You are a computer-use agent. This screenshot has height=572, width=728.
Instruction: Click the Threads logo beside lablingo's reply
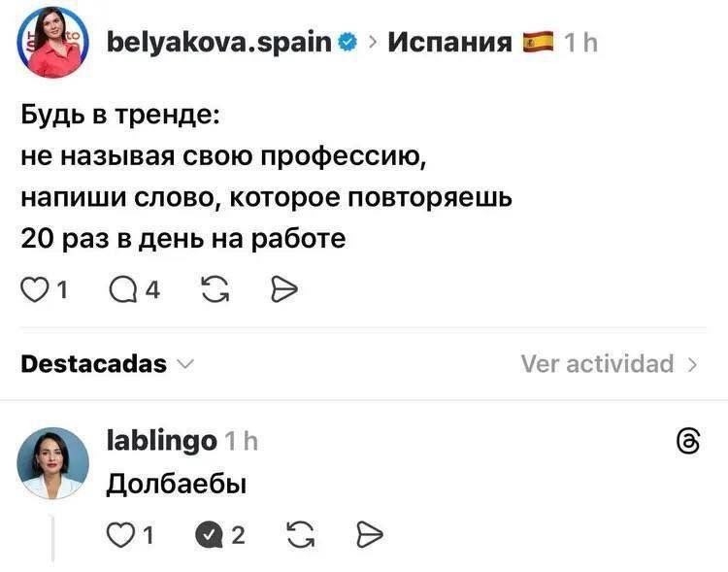[687, 442]
